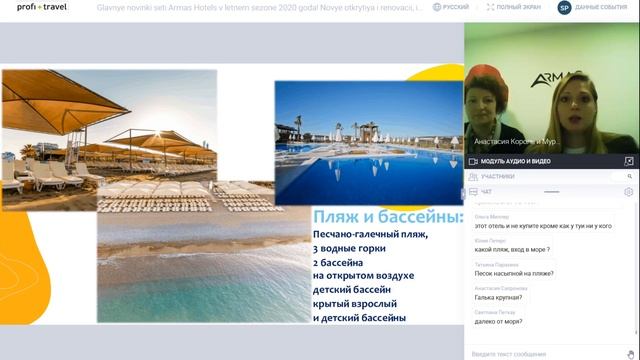Click the message input field

click(547, 354)
